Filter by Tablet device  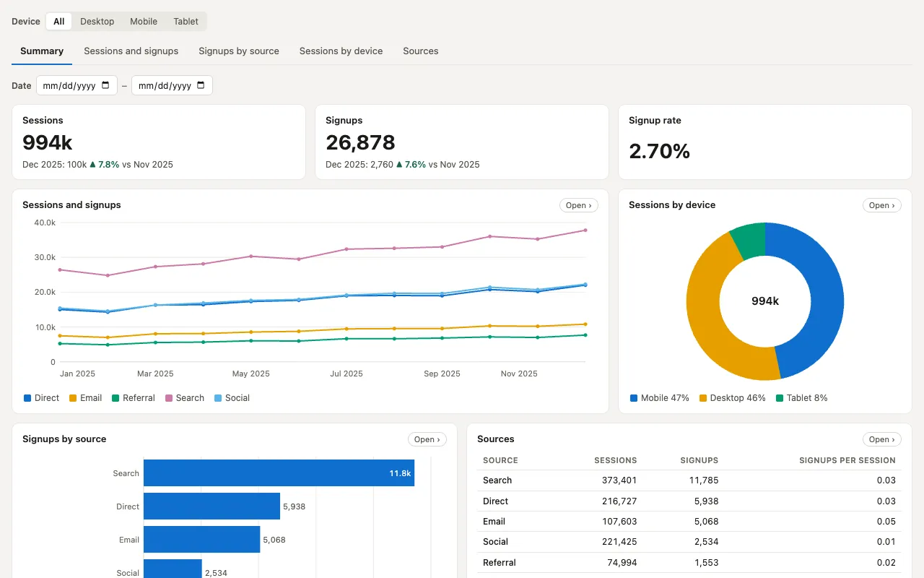point(186,22)
